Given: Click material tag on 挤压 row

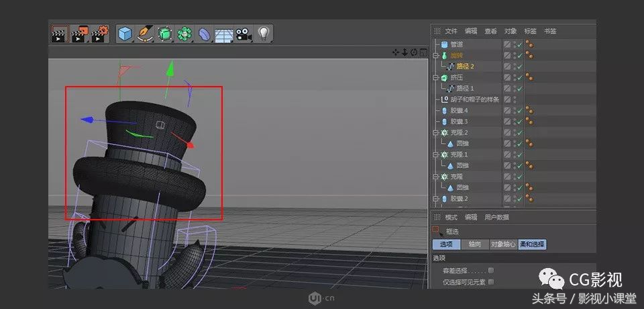Looking at the screenshot, I should click(529, 77).
